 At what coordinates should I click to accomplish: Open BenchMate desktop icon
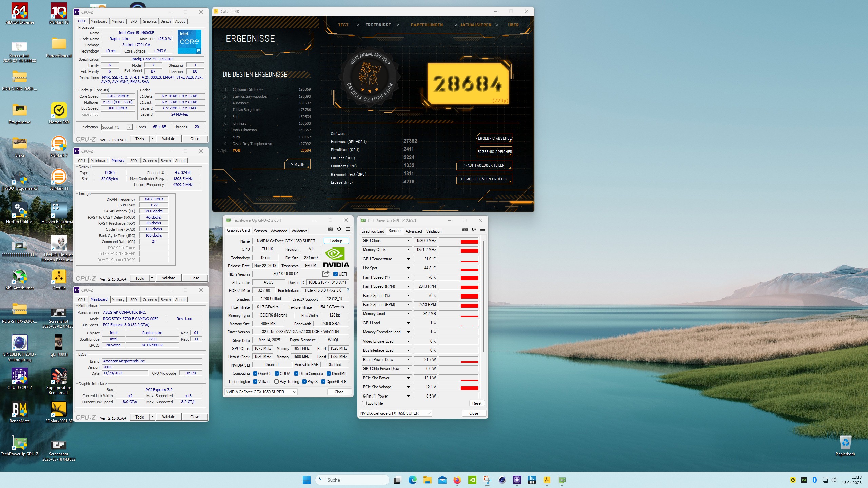[20, 412]
